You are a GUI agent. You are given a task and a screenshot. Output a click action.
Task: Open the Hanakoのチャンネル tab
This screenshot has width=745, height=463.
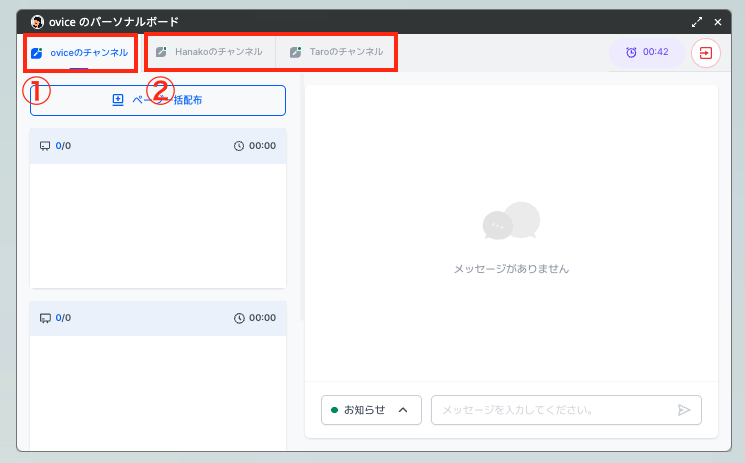210,52
